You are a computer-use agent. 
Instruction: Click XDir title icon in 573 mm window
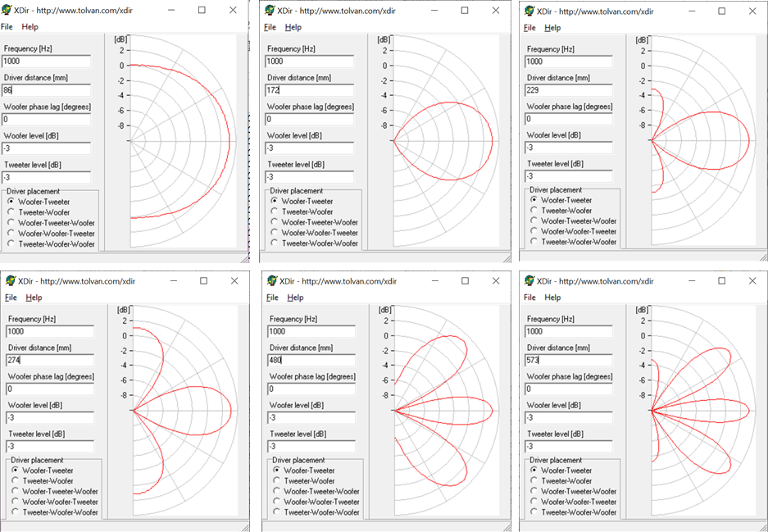(529, 280)
